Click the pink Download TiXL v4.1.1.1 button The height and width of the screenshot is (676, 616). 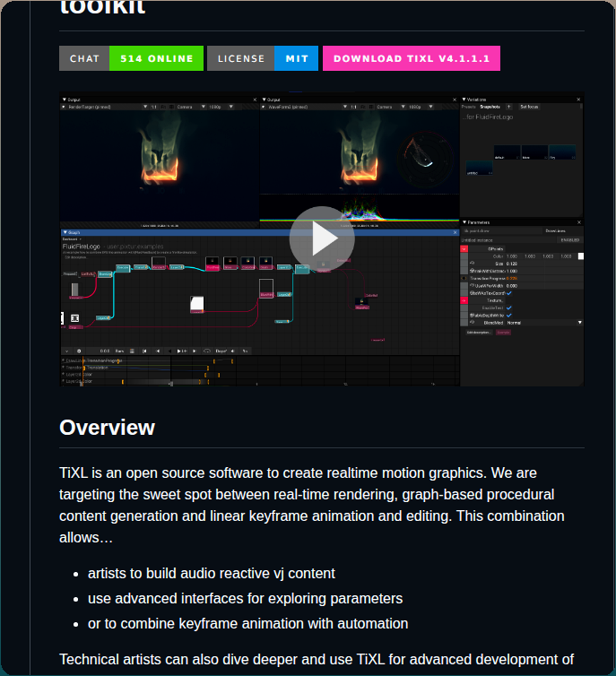pyautogui.click(x=412, y=58)
